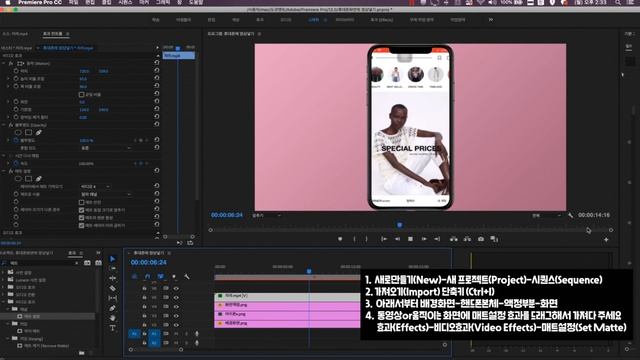Check the unchecked Invert Matte checkbox

click(81, 202)
